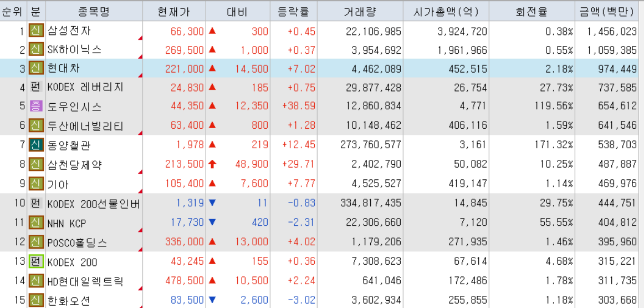Screen dimensions: 644x308
Task: Click the purple 증 badge next to 도우인시스
Action: [x=36, y=107]
